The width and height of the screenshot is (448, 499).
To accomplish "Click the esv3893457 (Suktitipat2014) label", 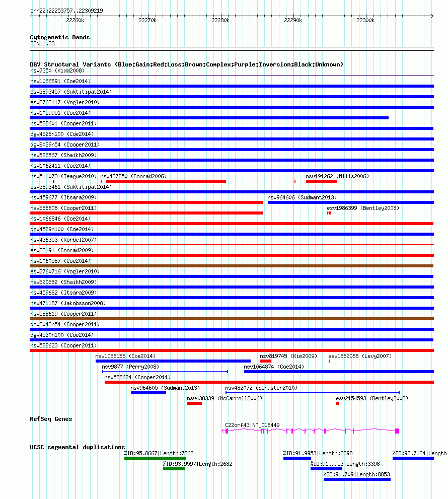I will pos(71,92).
